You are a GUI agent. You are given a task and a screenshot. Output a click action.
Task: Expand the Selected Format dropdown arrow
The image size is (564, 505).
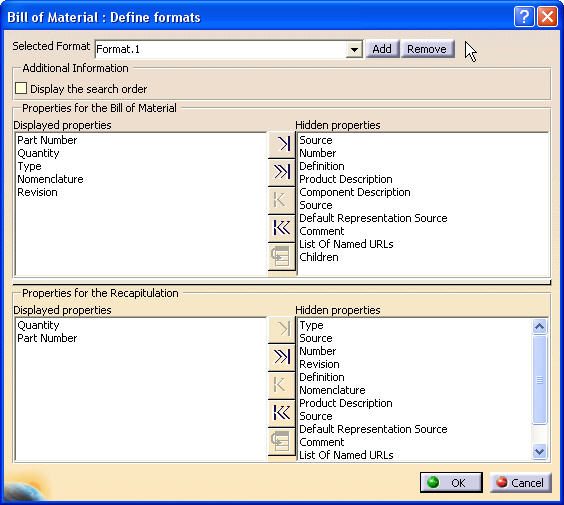[x=354, y=49]
